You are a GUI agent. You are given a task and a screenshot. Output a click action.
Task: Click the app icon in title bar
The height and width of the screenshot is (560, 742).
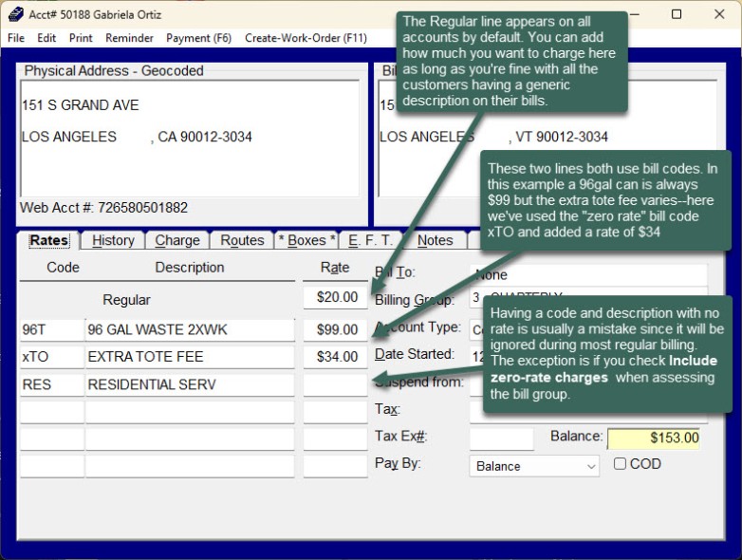coord(15,14)
